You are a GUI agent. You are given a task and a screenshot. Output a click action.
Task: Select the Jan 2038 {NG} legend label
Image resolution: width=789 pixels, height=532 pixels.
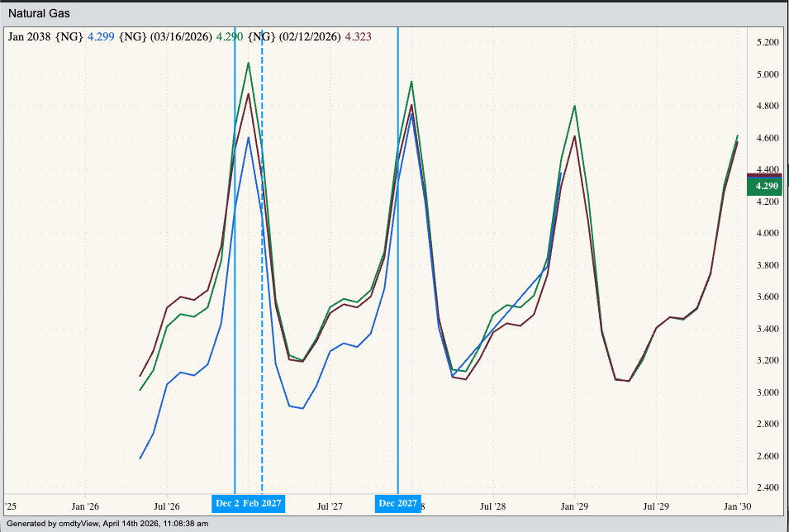[x=45, y=36]
